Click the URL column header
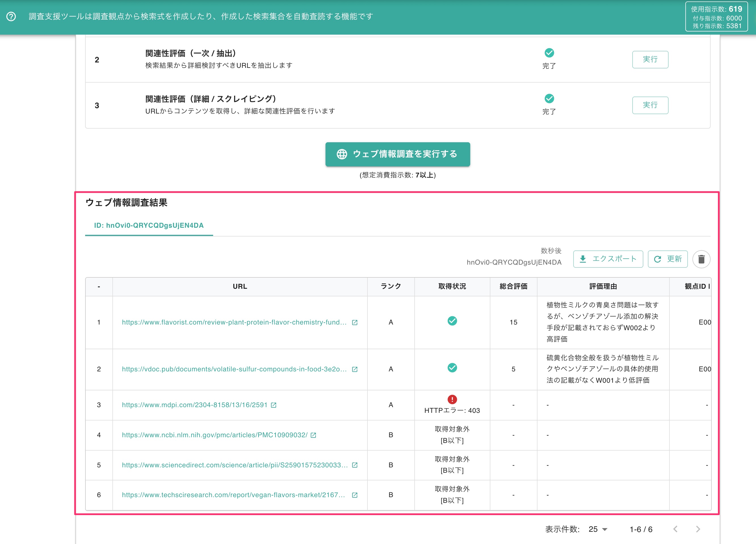Viewport: 756px width, 544px height. [240, 286]
